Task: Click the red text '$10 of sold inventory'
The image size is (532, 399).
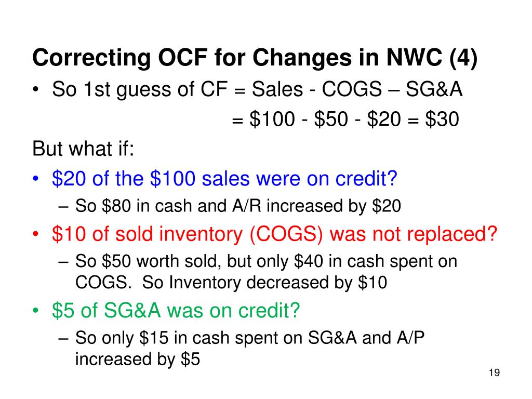Action: click(x=148, y=234)
